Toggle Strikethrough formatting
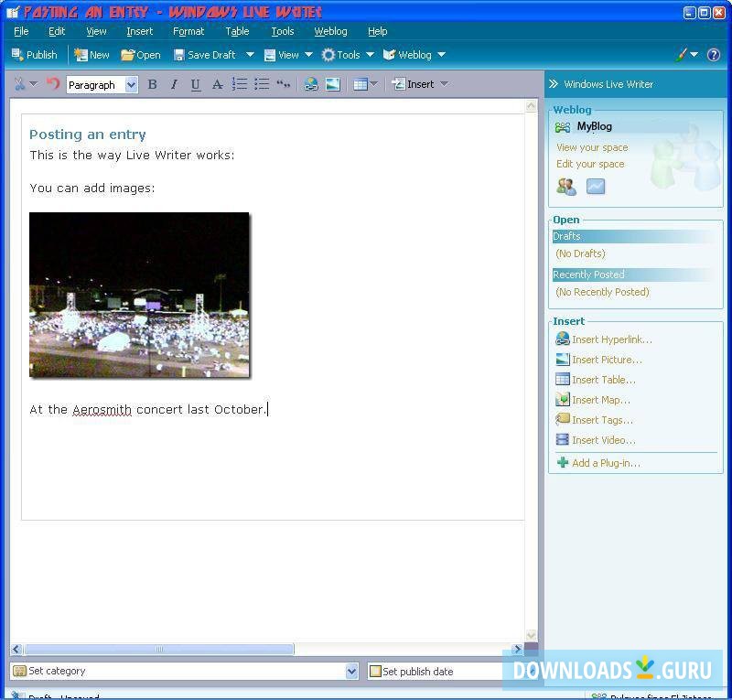 tap(217, 84)
